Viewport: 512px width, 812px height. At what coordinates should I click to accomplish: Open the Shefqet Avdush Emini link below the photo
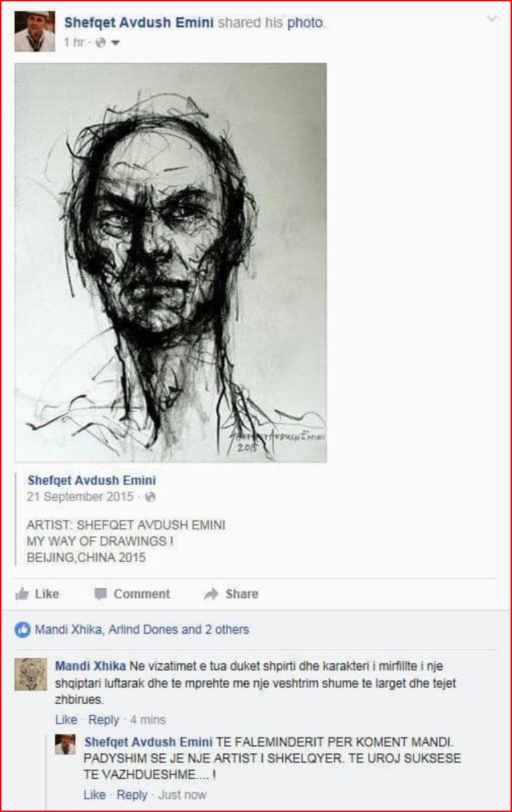[92, 481]
